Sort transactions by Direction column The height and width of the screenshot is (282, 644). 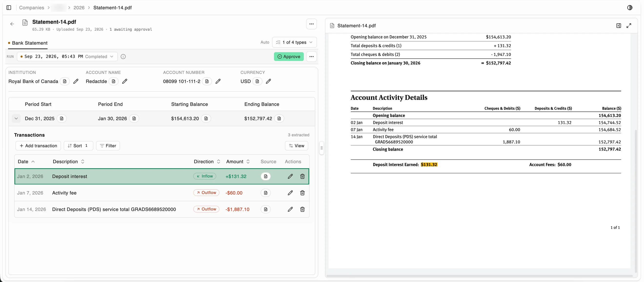[207, 162]
